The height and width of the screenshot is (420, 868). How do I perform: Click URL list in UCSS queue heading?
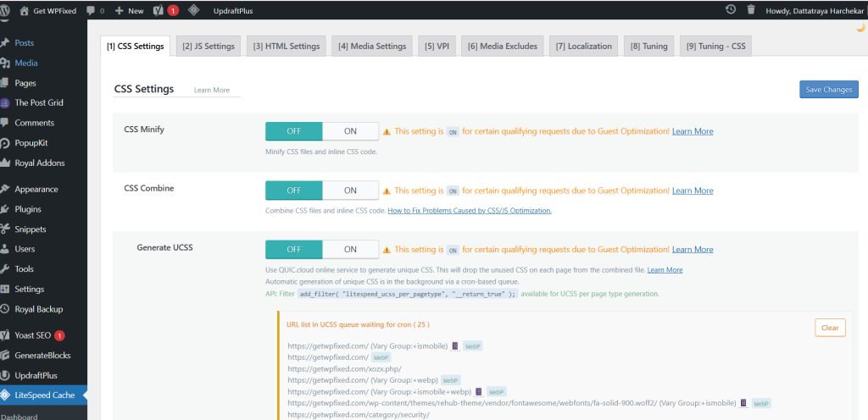[x=359, y=323]
